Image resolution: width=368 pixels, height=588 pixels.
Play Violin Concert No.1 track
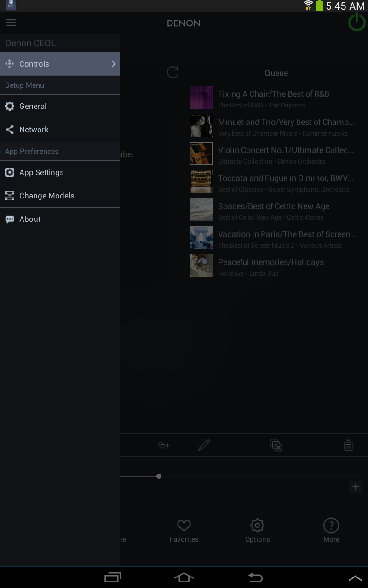tap(276, 154)
